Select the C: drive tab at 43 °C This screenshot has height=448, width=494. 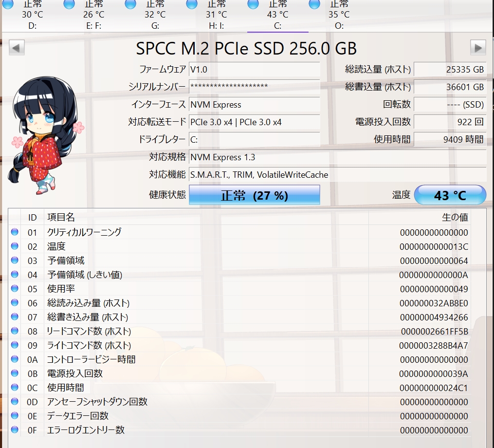[277, 15]
